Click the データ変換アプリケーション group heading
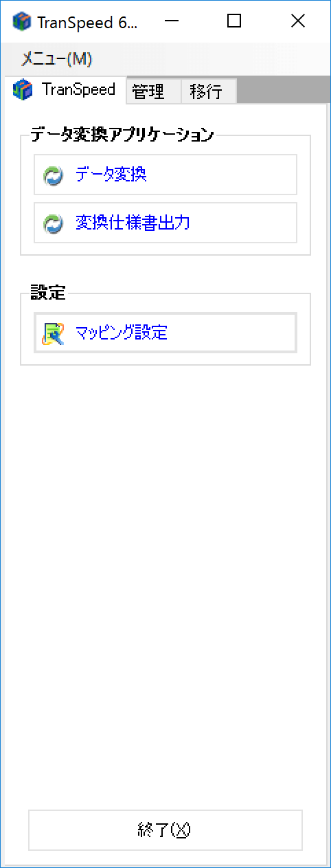The height and width of the screenshot is (868, 331). pyautogui.click(x=122, y=135)
